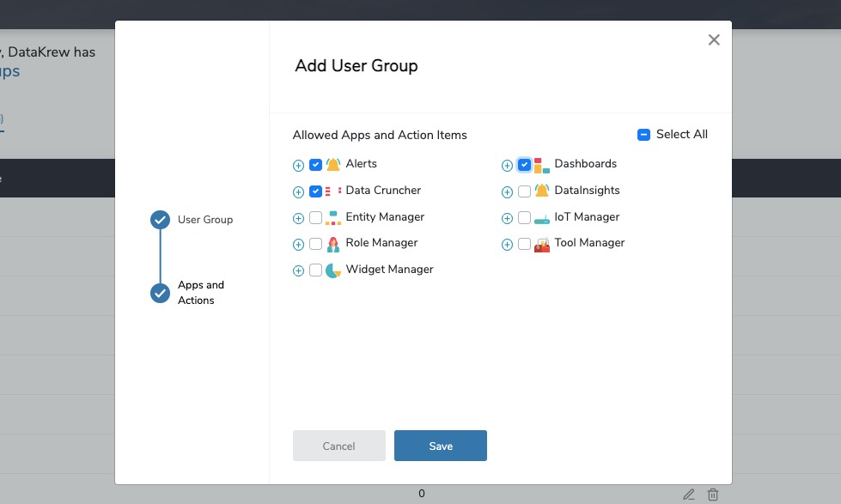Image resolution: width=841 pixels, height=504 pixels.
Task: Click the IoT Manager router icon
Action: (541, 218)
